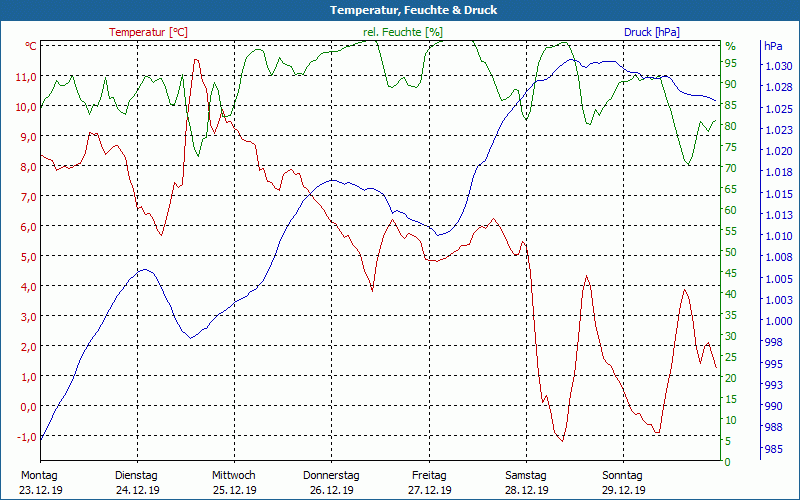Click the date '29.12.19'
Screen dimensions: 800x500
[x=623, y=490]
